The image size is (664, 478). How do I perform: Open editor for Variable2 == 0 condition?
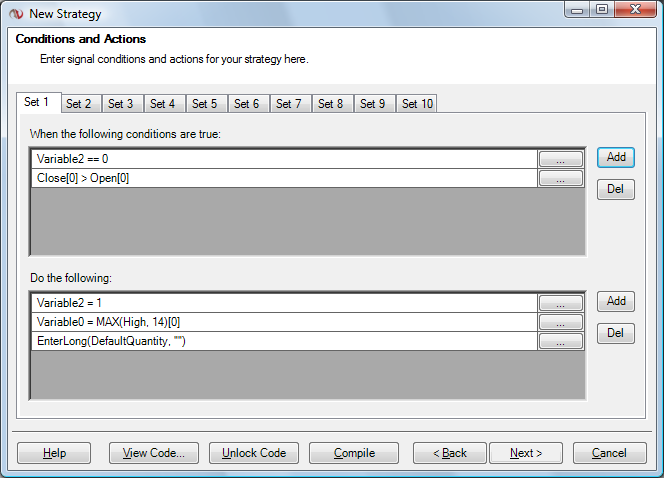(x=560, y=159)
